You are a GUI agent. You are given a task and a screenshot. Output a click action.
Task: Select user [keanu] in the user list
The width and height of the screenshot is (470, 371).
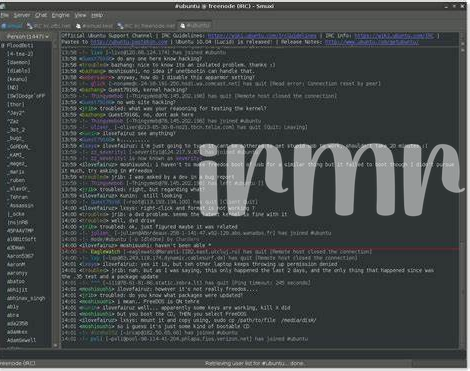tap(17, 79)
